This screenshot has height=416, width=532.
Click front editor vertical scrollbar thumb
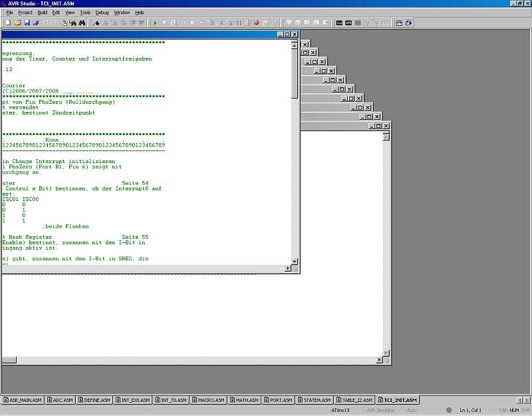(295, 74)
